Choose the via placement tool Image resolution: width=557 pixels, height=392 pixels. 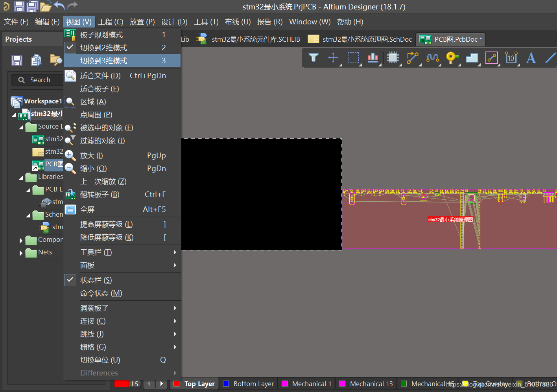[x=452, y=58]
